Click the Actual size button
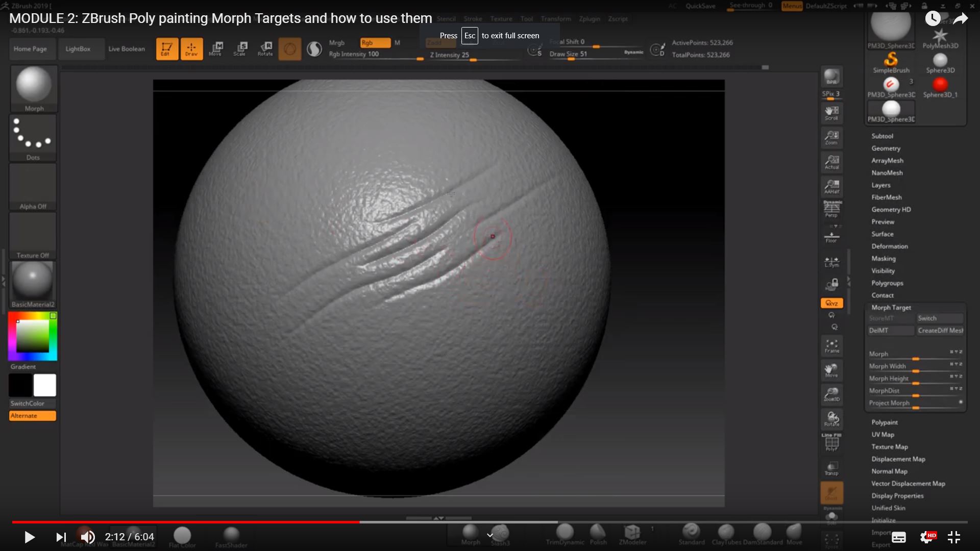Image resolution: width=980 pixels, height=551 pixels. [x=831, y=162]
